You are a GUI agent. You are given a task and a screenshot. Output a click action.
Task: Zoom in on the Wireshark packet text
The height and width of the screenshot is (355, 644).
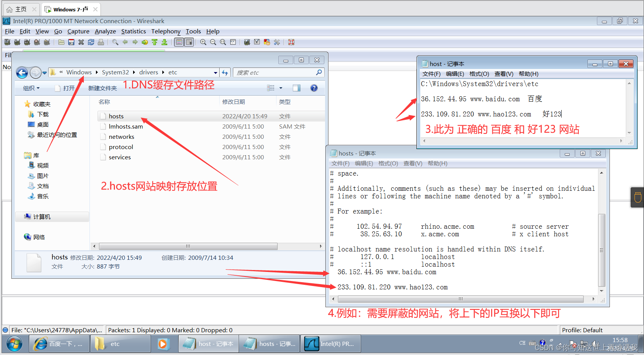203,42
